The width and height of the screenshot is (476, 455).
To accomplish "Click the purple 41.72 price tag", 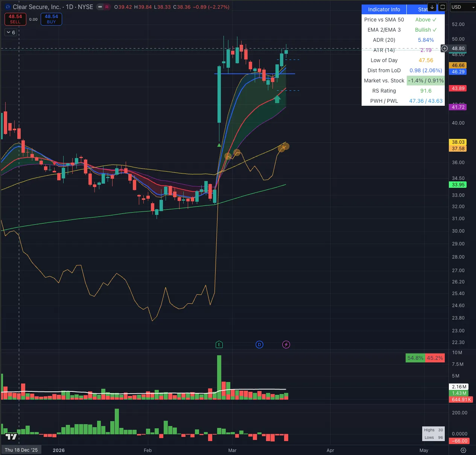I will (458, 107).
